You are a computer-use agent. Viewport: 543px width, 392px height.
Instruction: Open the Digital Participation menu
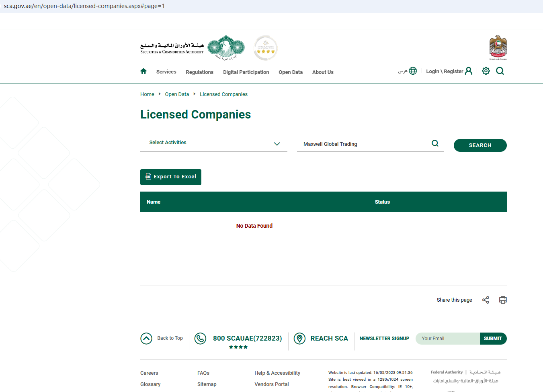(x=246, y=72)
